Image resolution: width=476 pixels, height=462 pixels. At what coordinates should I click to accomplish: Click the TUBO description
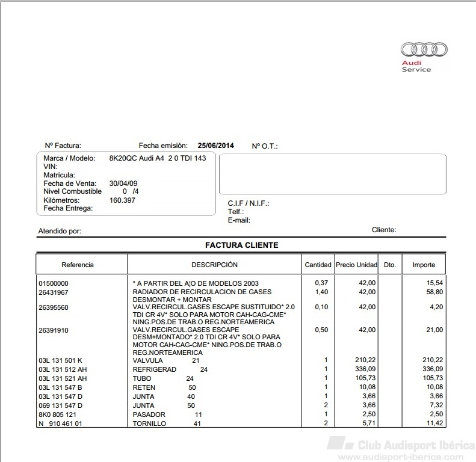pos(142,378)
